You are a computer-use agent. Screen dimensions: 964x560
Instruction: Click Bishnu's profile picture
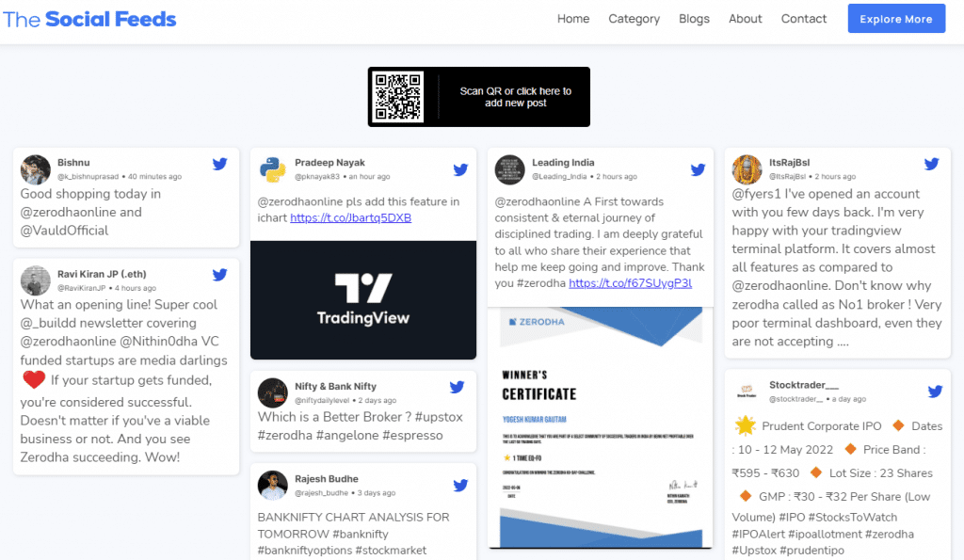tap(35, 168)
